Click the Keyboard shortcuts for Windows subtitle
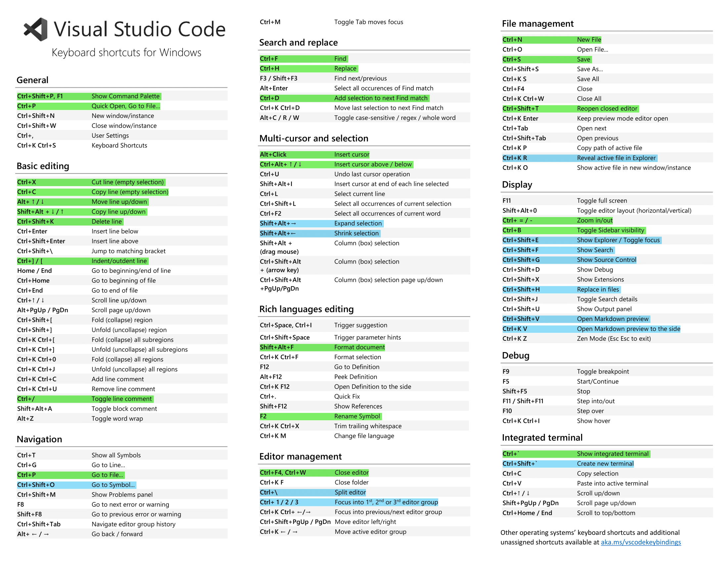The width and height of the screenshot is (728, 563). tap(127, 52)
